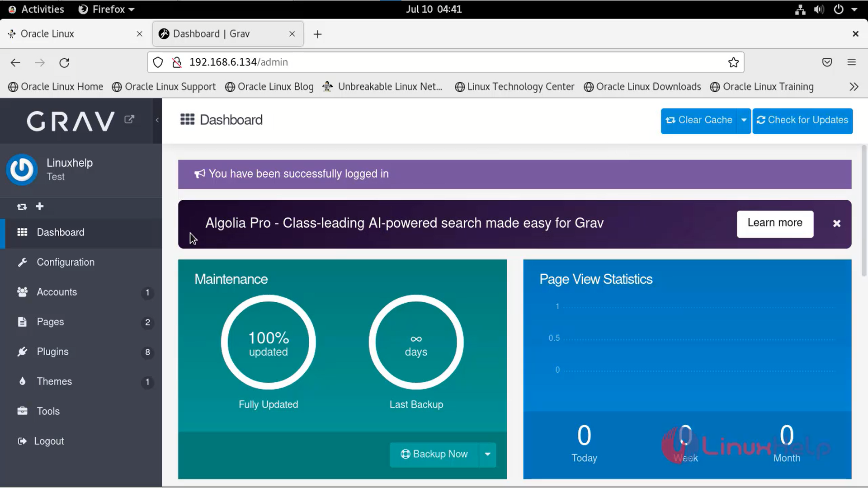Switch to the Dashboard | Grav tab

[228, 34]
